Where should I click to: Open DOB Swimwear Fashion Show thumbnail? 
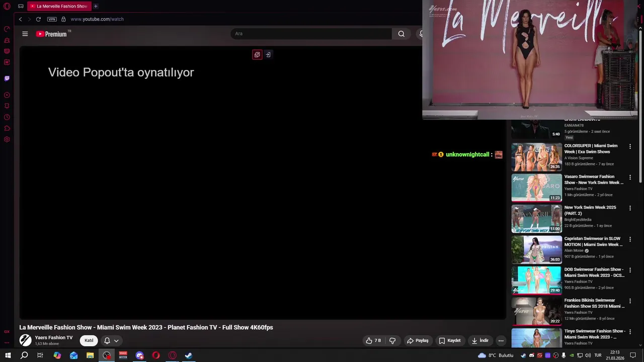click(x=537, y=281)
